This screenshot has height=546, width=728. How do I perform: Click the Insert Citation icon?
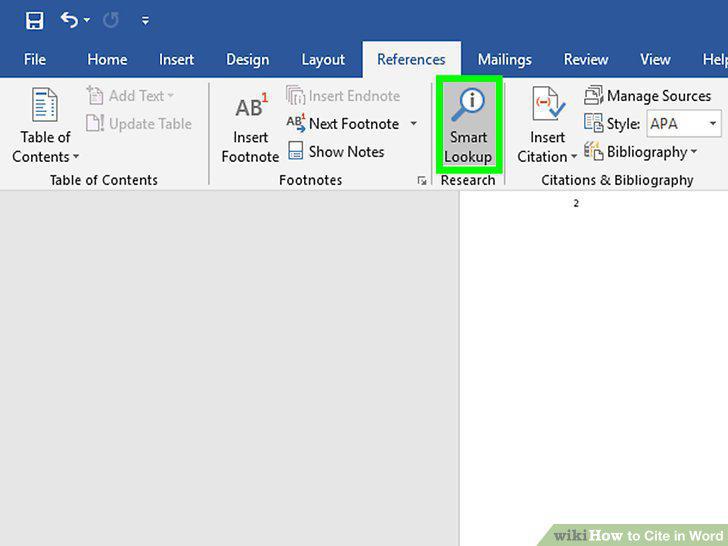tap(548, 104)
